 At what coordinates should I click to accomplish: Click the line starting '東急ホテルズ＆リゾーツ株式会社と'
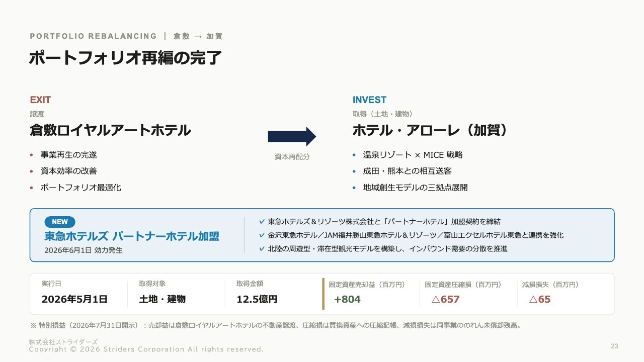(384, 221)
